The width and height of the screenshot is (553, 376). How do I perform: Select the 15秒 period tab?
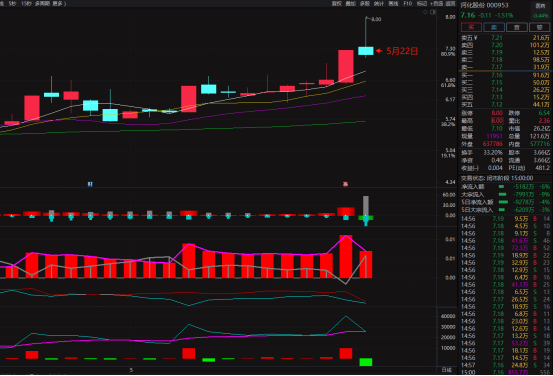26,4
